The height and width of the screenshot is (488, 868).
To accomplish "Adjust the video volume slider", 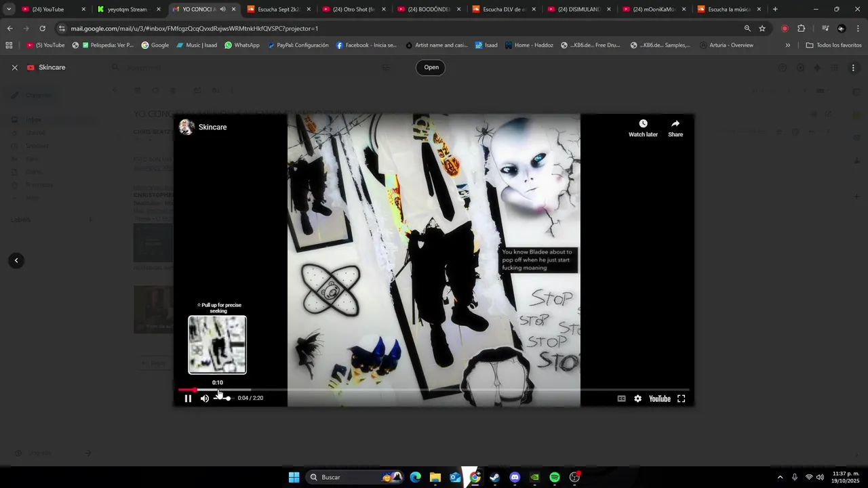I will pyautogui.click(x=222, y=399).
